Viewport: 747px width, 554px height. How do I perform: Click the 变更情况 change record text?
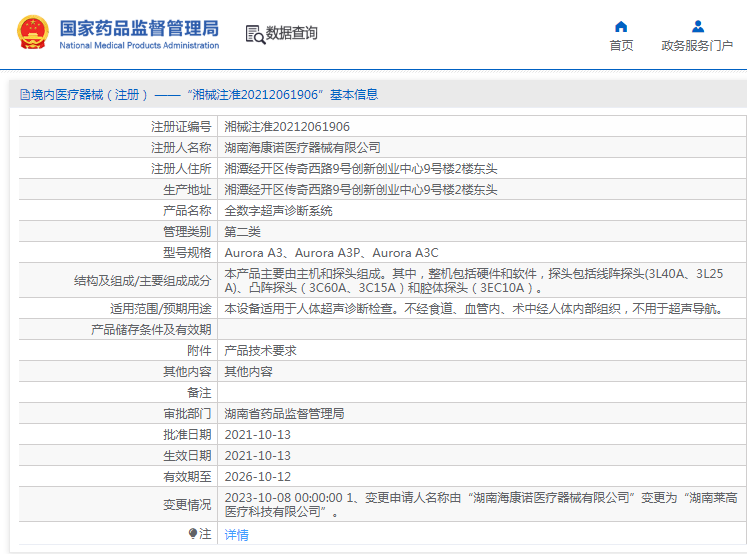pyautogui.click(x=480, y=504)
